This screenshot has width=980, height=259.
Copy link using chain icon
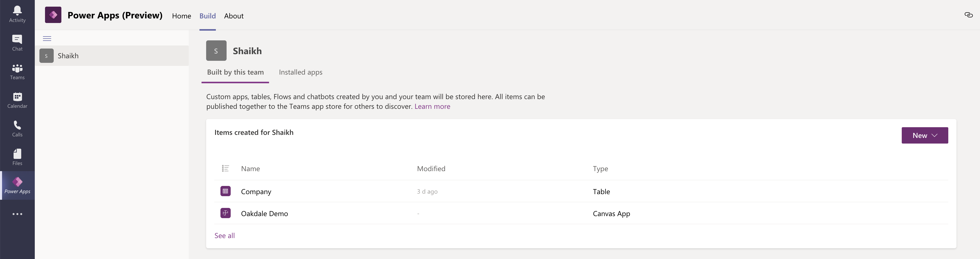[968, 15]
